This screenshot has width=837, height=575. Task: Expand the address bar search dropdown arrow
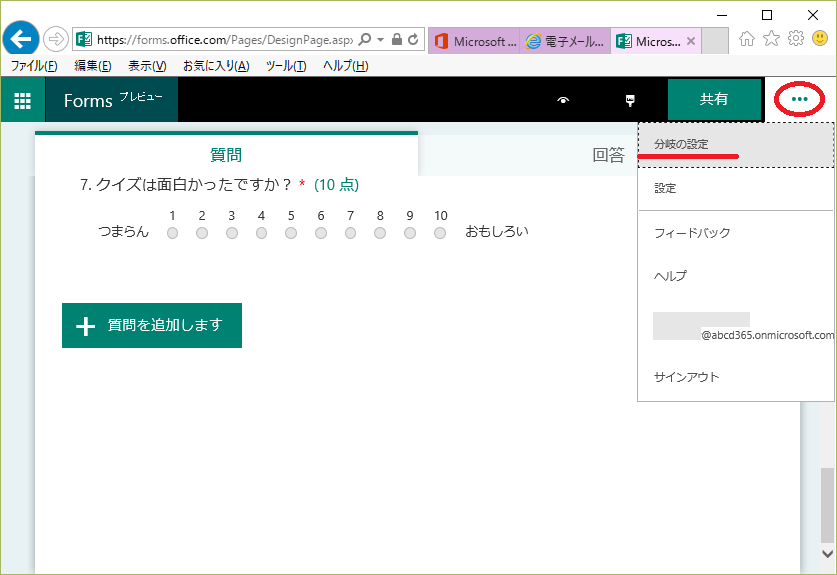click(x=381, y=40)
